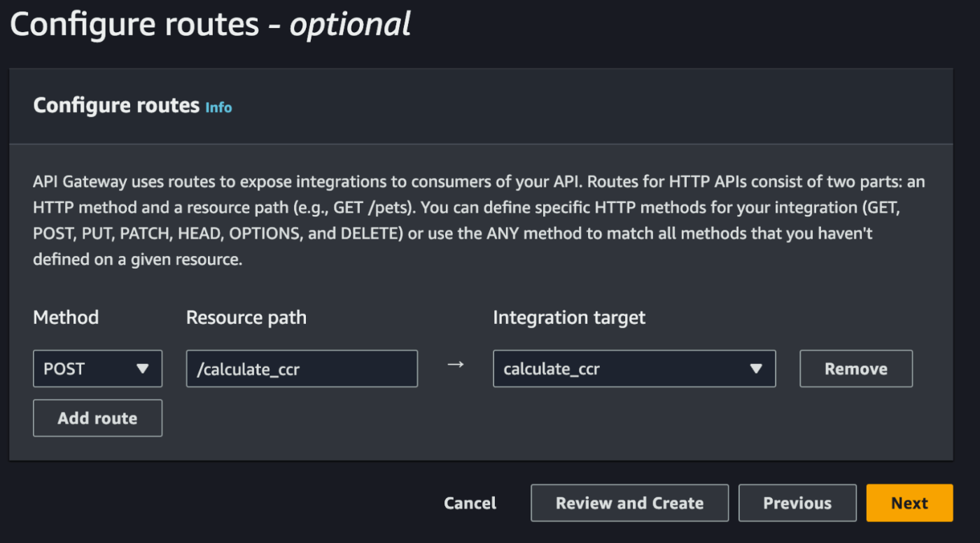Proceed with the orange Next button
The image size is (980, 543).
(909, 503)
